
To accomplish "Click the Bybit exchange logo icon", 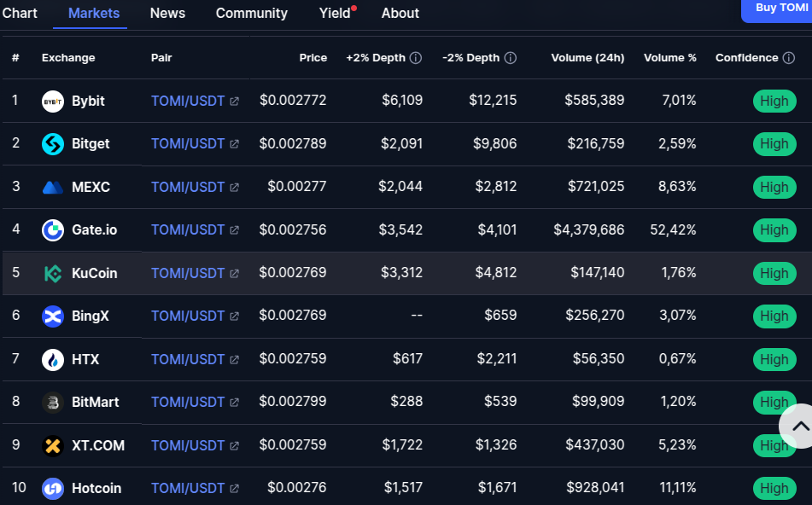I will [53, 101].
